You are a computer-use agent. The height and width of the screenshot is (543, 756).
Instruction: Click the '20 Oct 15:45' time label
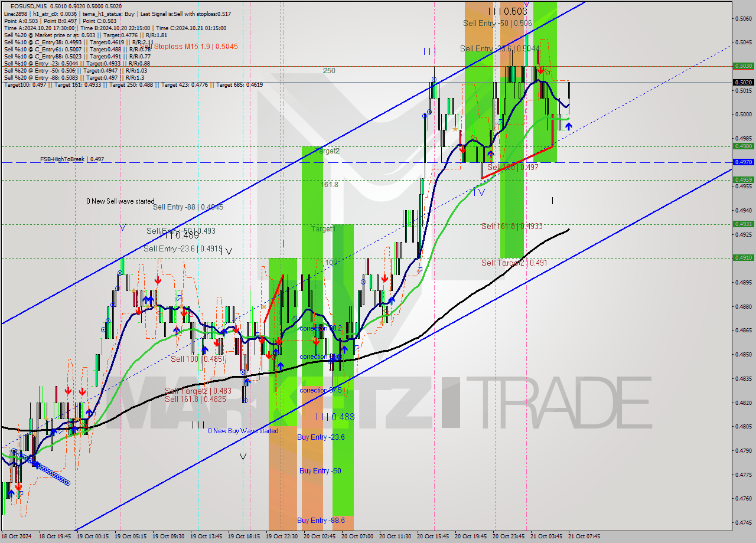coord(432,537)
